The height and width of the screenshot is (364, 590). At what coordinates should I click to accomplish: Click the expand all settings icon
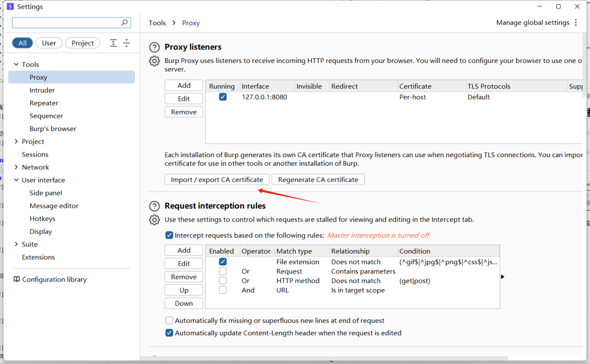113,43
